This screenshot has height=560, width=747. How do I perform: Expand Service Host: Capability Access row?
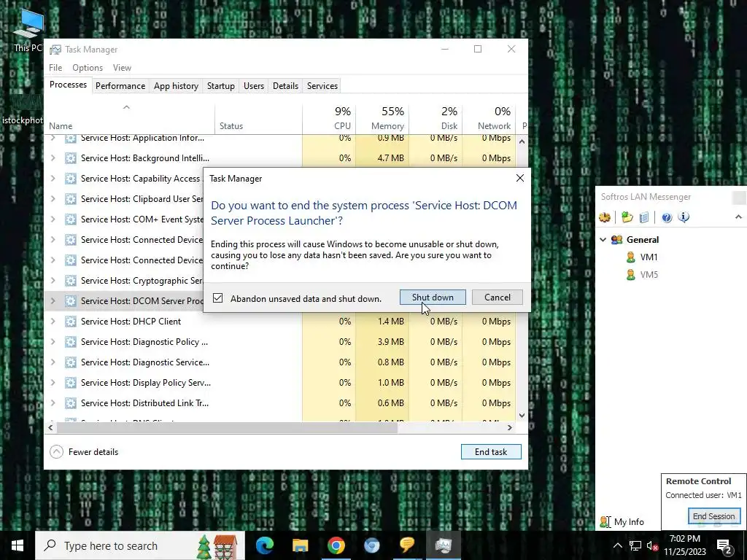point(53,179)
